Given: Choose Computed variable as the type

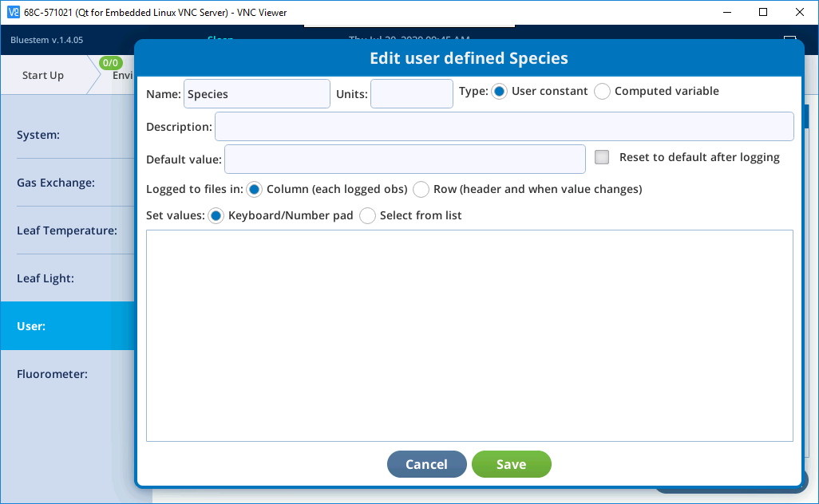Looking at the screenshot, I should (x=602, y=92).
